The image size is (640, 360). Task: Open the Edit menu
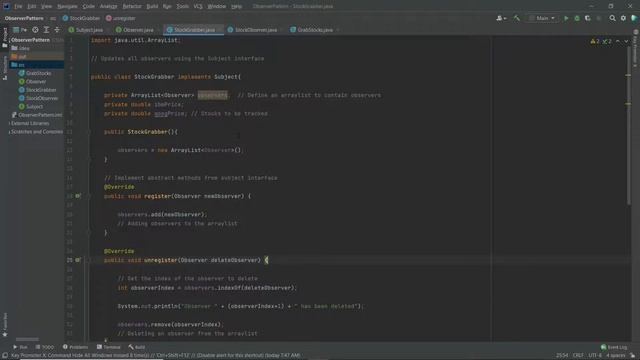[31, 6]
